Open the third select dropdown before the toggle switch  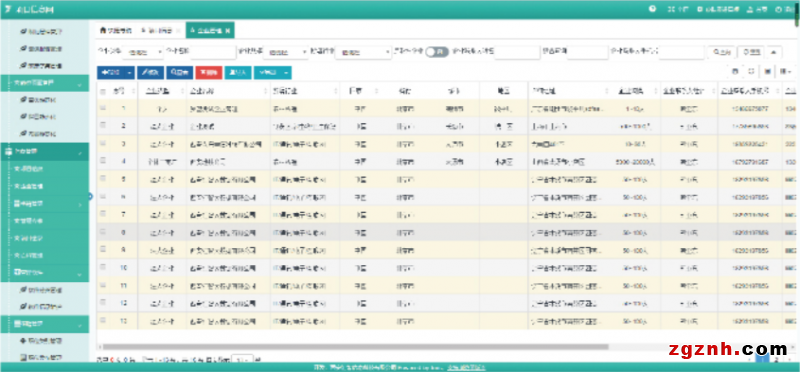363,52
